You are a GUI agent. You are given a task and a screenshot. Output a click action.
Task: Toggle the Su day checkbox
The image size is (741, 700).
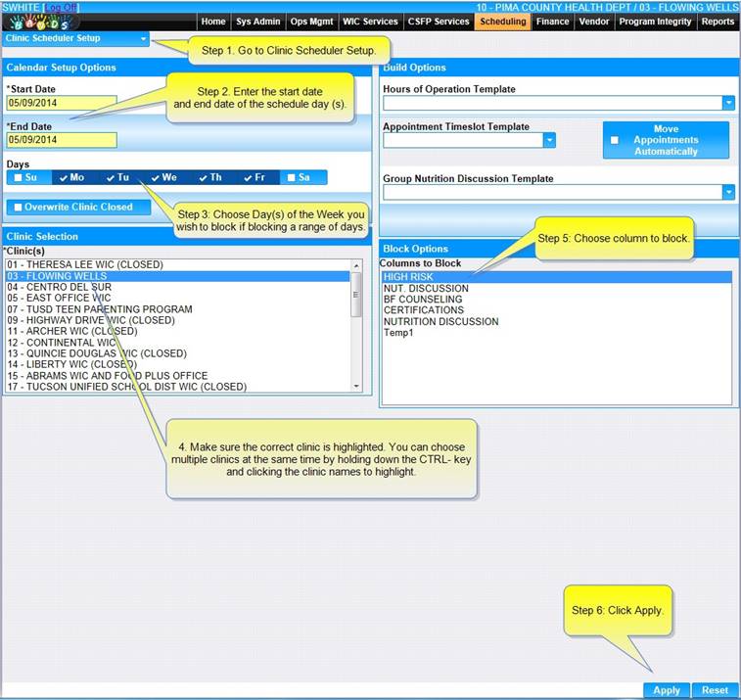pos(17,177)
